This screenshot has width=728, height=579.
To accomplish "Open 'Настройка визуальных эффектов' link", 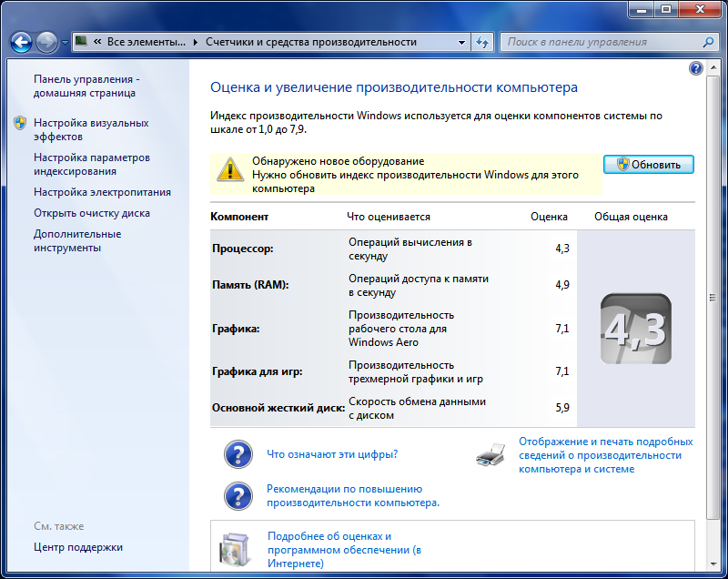I will point(91,129).
